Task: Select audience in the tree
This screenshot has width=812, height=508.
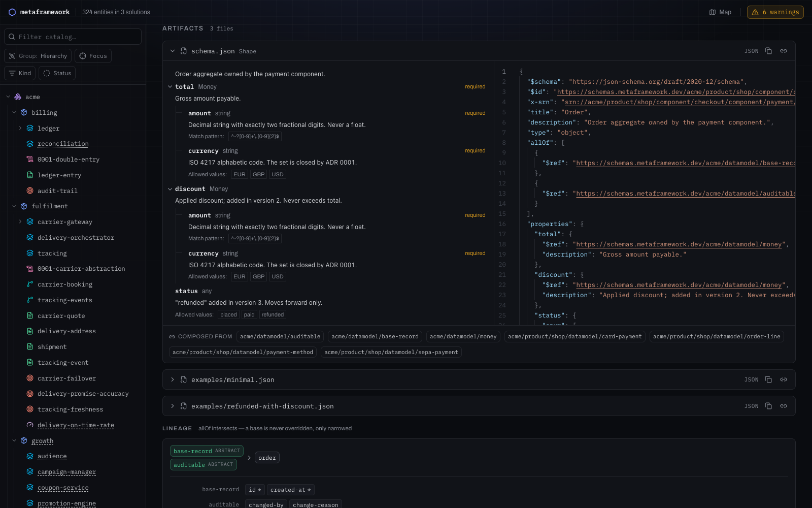Action: 52,456
